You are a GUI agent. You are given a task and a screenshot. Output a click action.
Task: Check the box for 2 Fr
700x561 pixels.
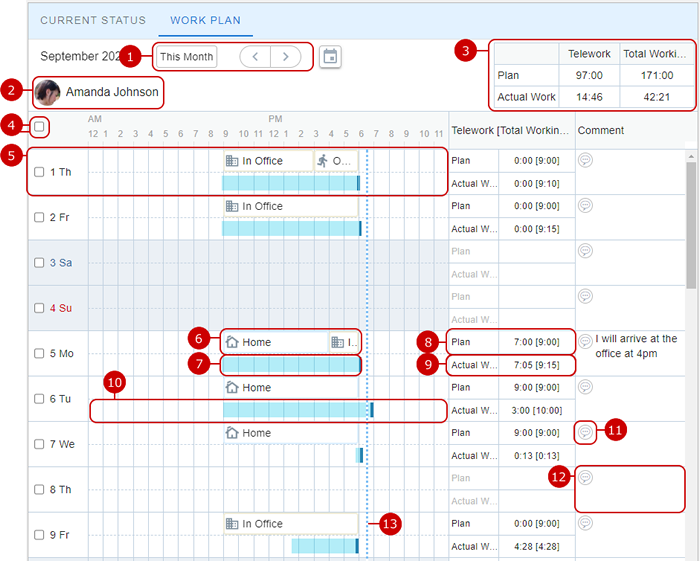click(x=39, y=217)
